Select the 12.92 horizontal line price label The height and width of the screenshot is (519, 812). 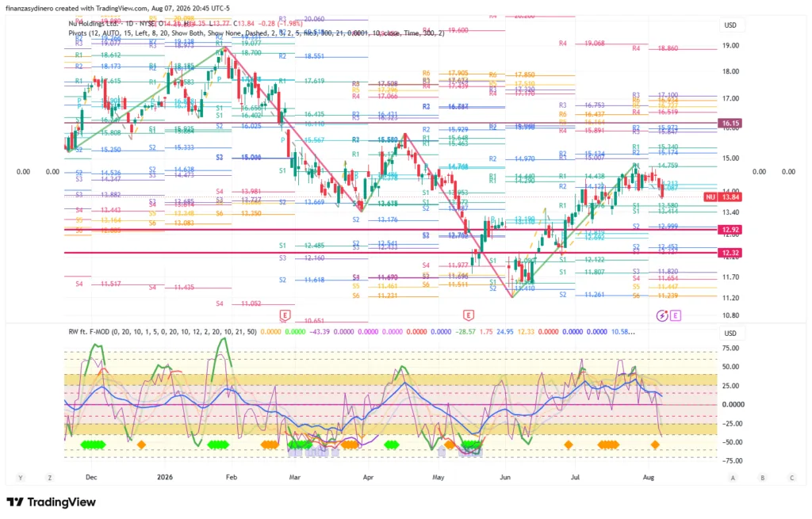click(730, 229)
